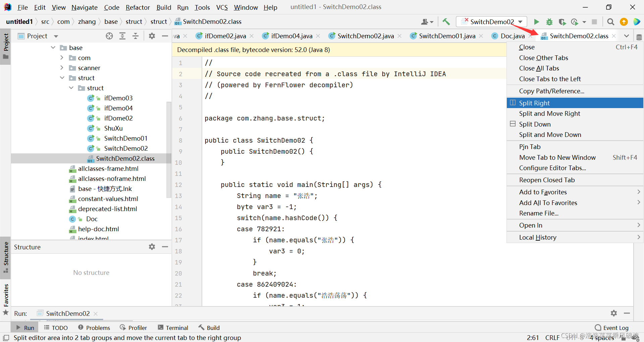Expand the com folder in tree

pos(62,58)
